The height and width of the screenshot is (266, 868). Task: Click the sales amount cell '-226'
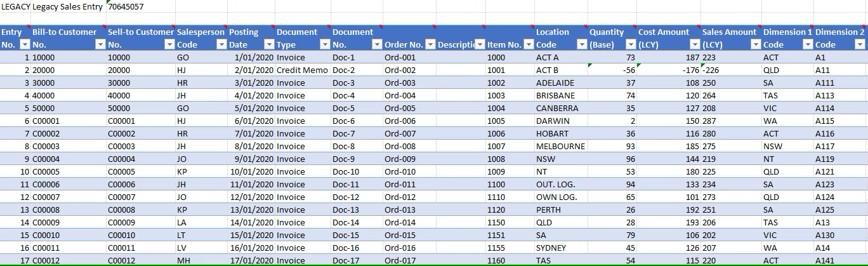pos(731,70)
